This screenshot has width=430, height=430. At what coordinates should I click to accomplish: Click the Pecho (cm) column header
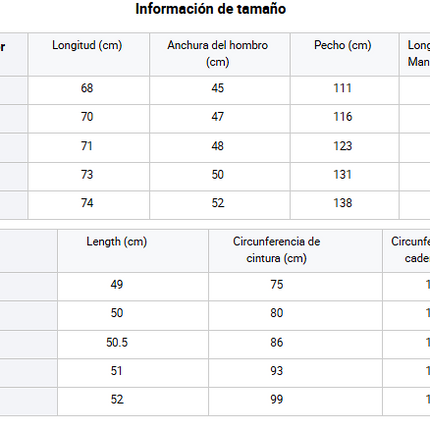coord(345,54)
